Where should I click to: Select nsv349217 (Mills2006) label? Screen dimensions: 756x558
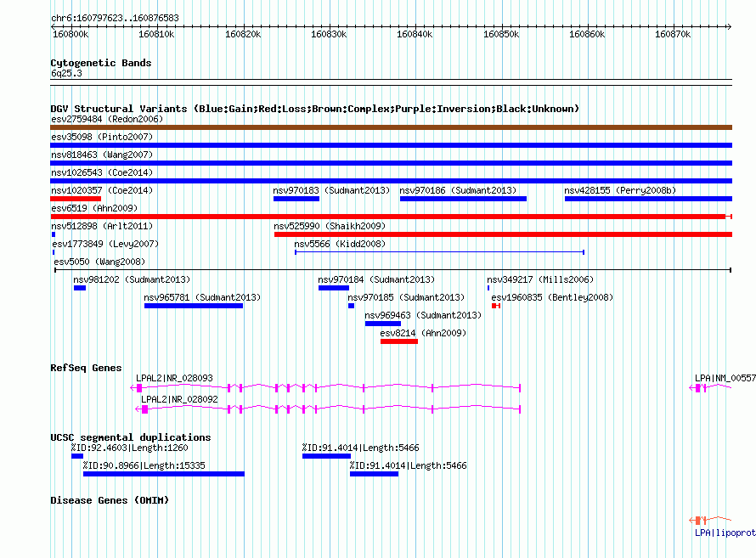540,279
